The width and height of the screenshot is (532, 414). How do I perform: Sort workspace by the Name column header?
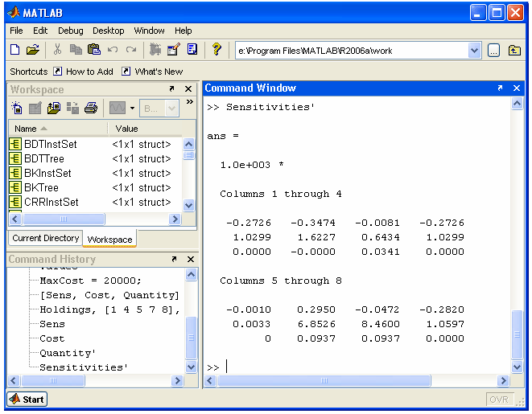click(58, 129)
